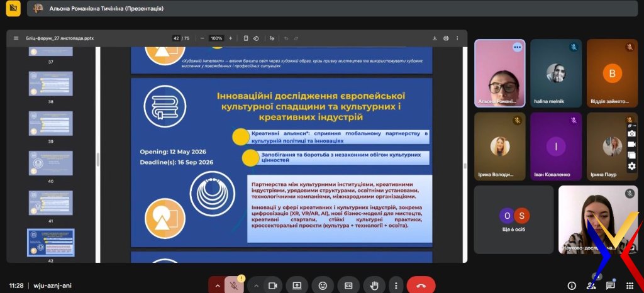Turn on closed captions
Image resolution: width=644 pixels, height=293 pixels.
tap(348, 285)
